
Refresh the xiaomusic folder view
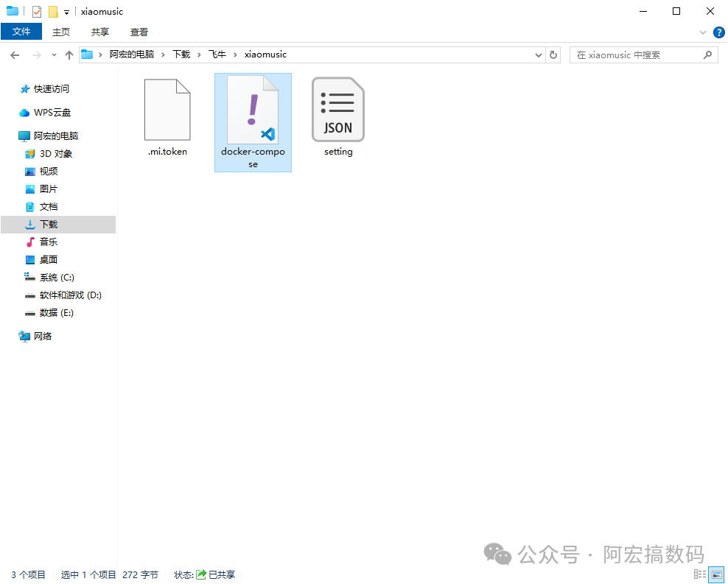pyautogui.click(x=553, y=54)
